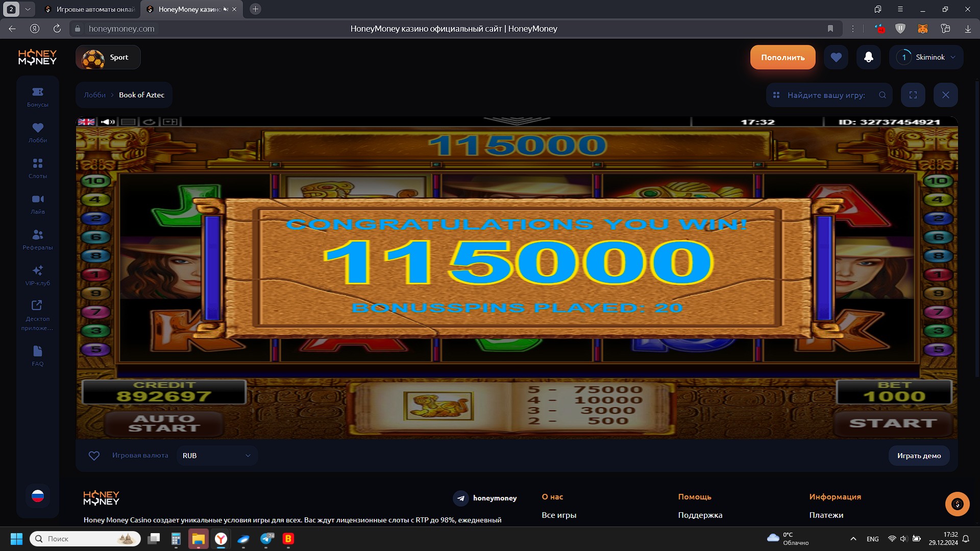Toggle game sound speaker icon
980x551 pixels.
click(x=107, y=121)
